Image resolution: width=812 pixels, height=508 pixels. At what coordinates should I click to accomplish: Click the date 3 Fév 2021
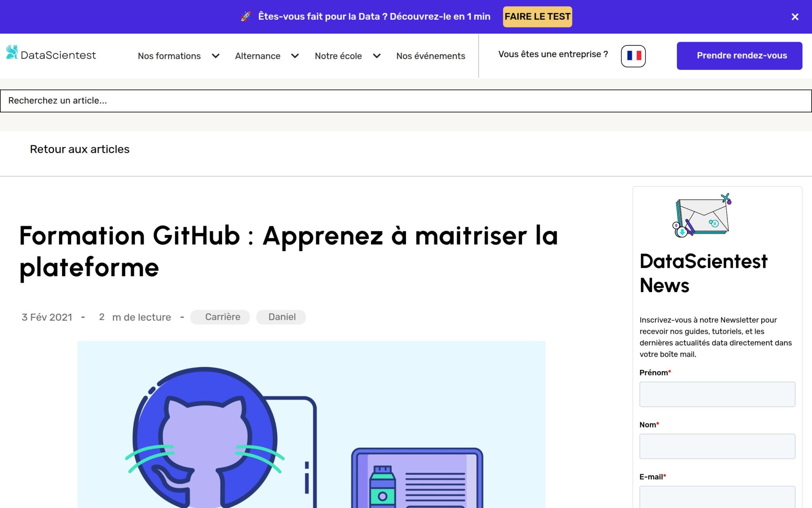click(47, 317)
